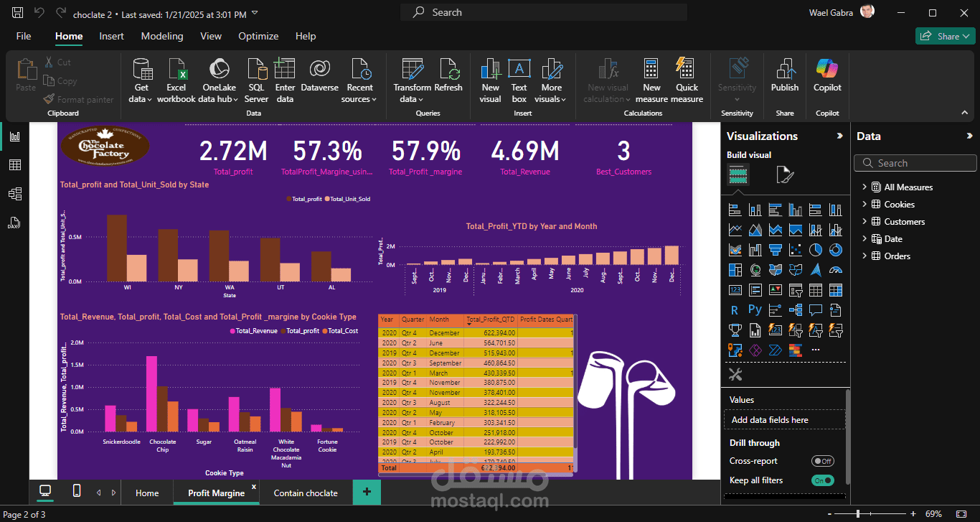The height and width of the screenshot is (522, 980).
Task: Expand the Date table in the Data pane
Action: click(x=864, y=238)
